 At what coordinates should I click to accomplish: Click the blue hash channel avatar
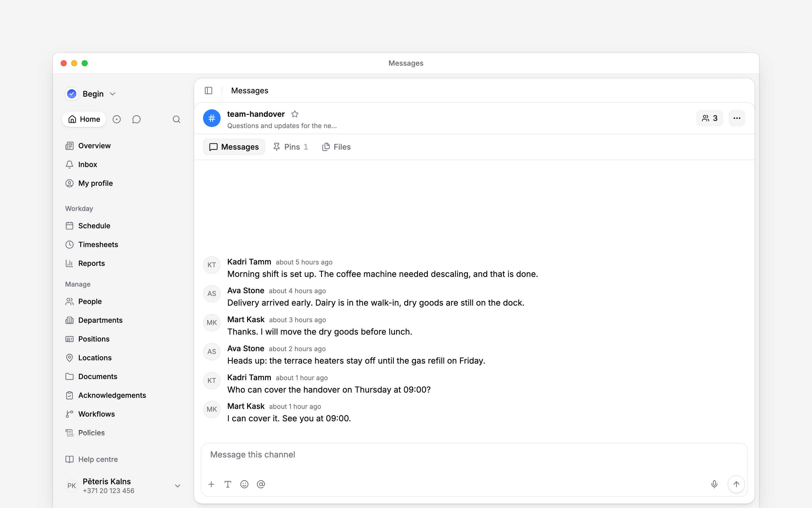(212, 118)
